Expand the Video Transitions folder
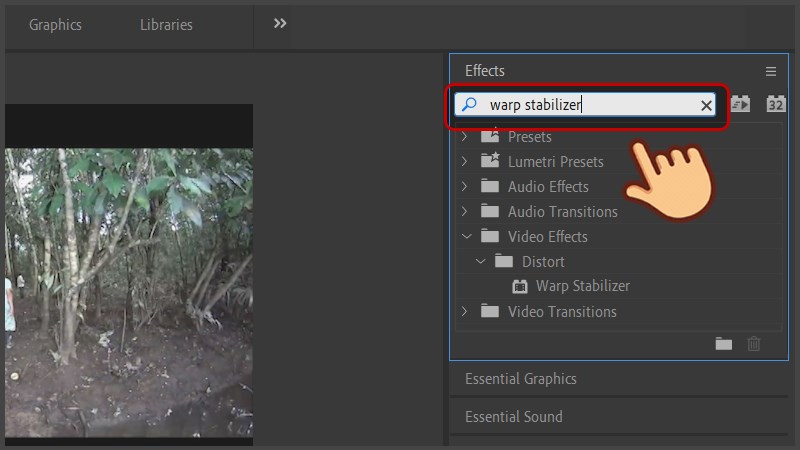Screen dimensions: 800x450 coord(464,312)
